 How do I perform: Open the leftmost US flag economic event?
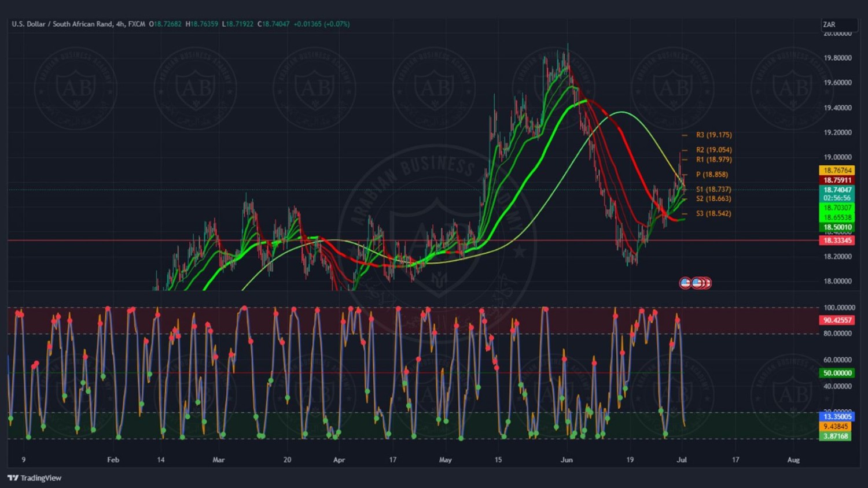685,283
